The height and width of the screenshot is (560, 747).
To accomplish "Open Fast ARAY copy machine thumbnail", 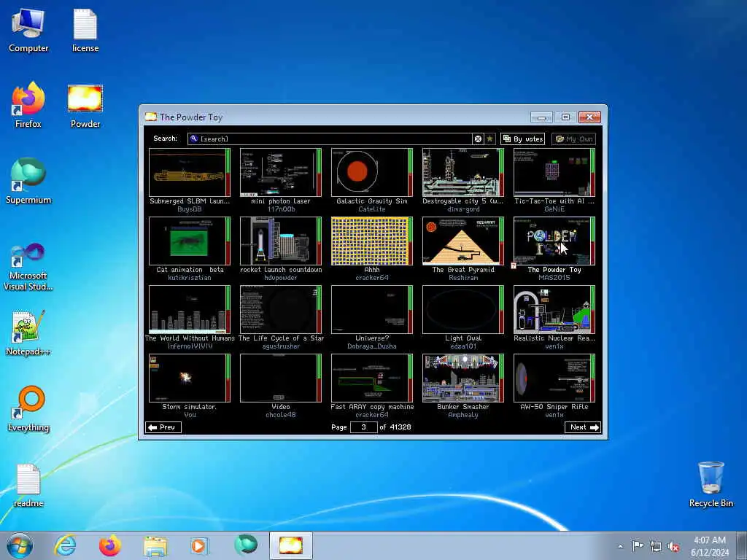I will (x=371, y=378).
